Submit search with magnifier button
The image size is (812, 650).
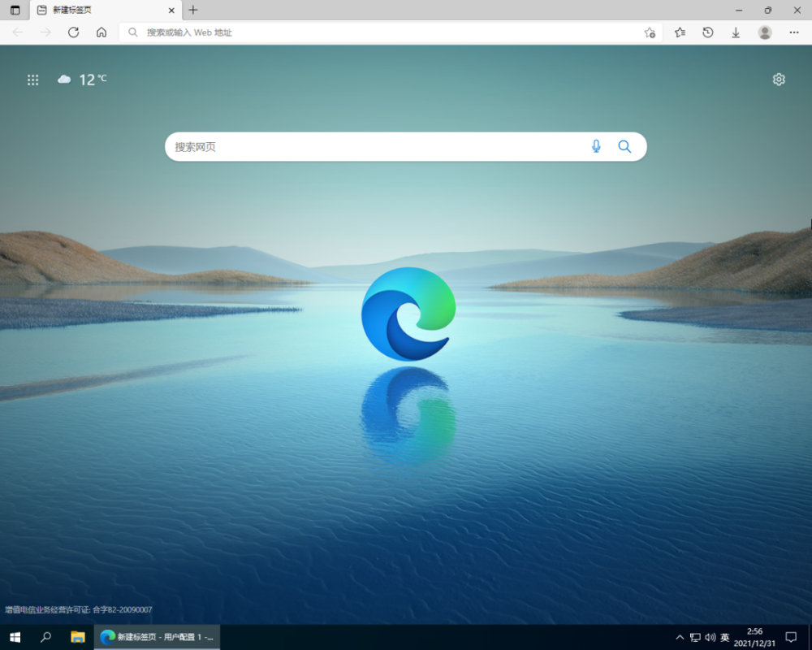pos(624,147)
